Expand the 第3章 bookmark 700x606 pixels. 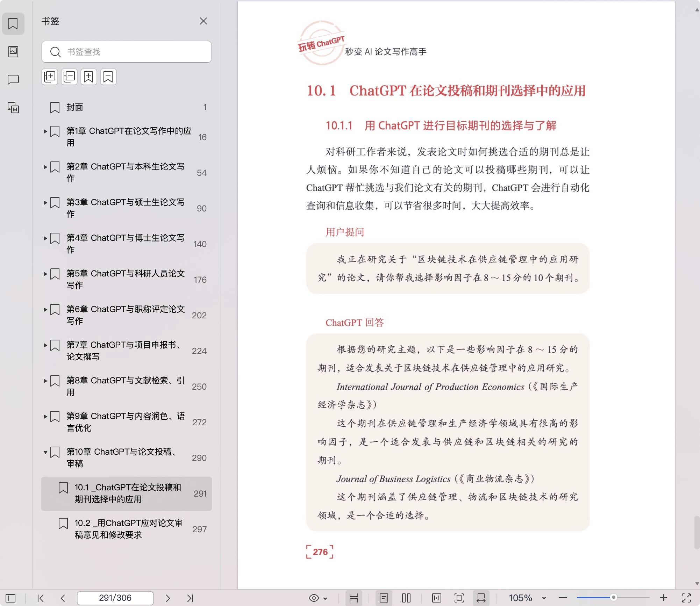pyautogui.click(x=45, y=203)
